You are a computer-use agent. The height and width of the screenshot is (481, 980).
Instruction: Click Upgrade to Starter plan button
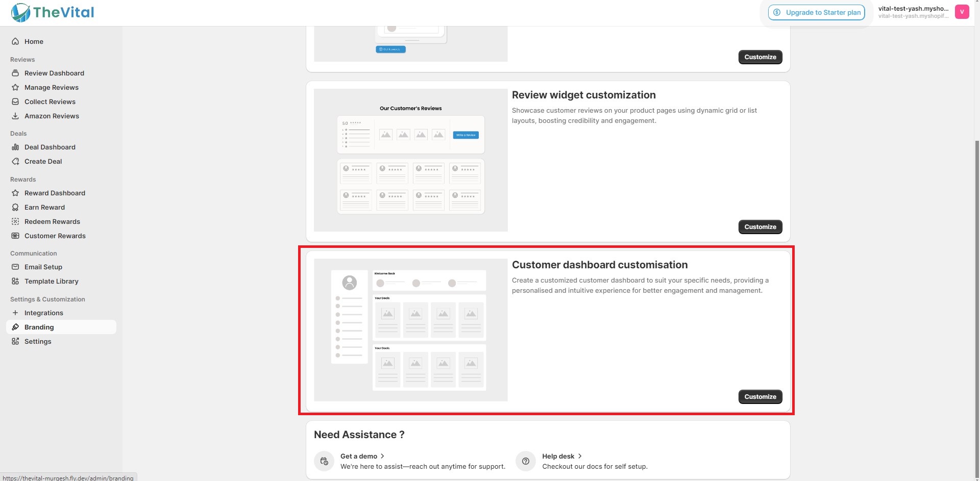[x=817, y=12]
